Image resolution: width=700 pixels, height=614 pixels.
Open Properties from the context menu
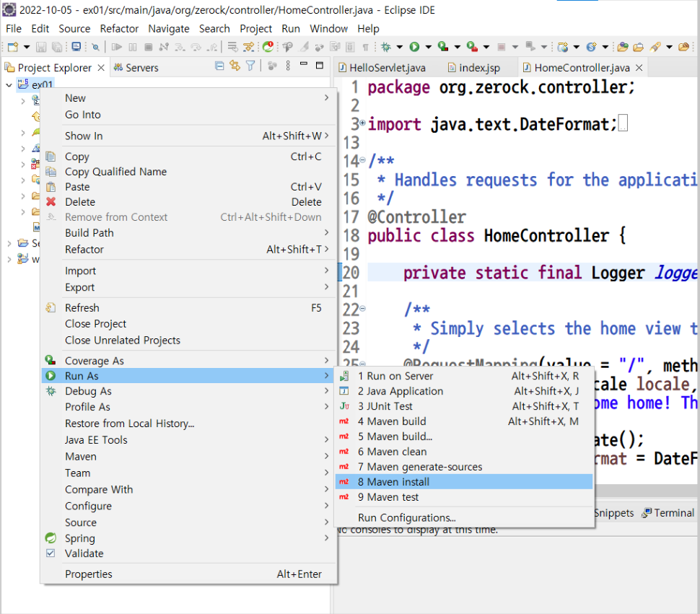[188, 574]
